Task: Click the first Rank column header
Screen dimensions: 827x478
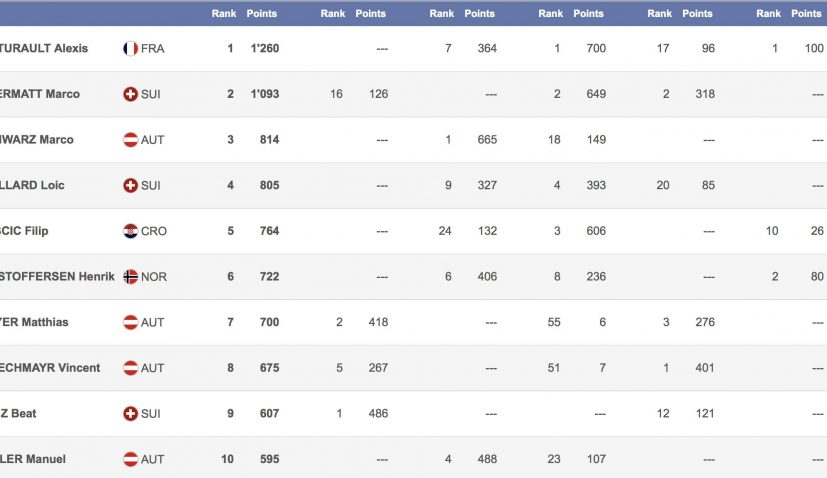Action: tap(224, 13)
